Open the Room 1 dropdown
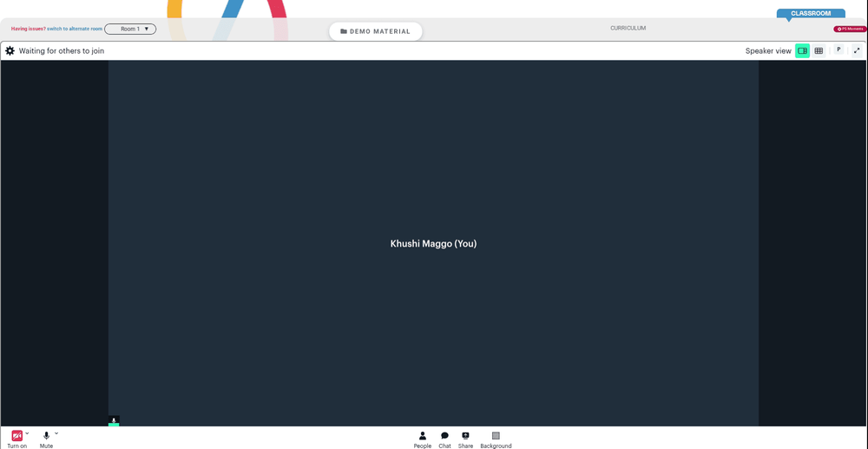Viewport: 868px width, 449px height. [x=130, y=29]
